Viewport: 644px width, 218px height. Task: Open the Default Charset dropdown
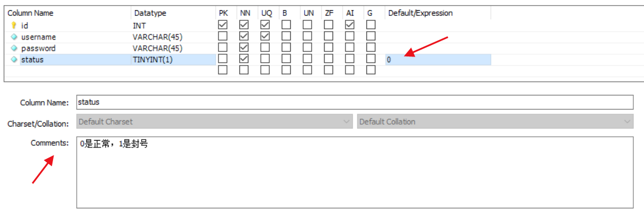[x=214, y=122]
